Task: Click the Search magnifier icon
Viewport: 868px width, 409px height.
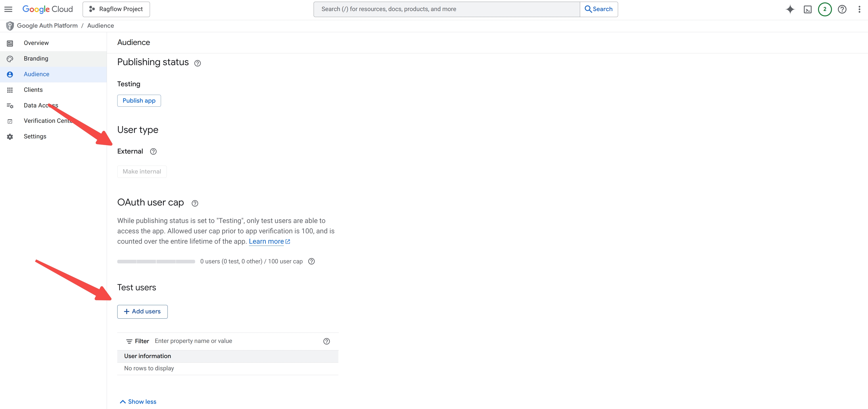Action: (x=588, y=9)
